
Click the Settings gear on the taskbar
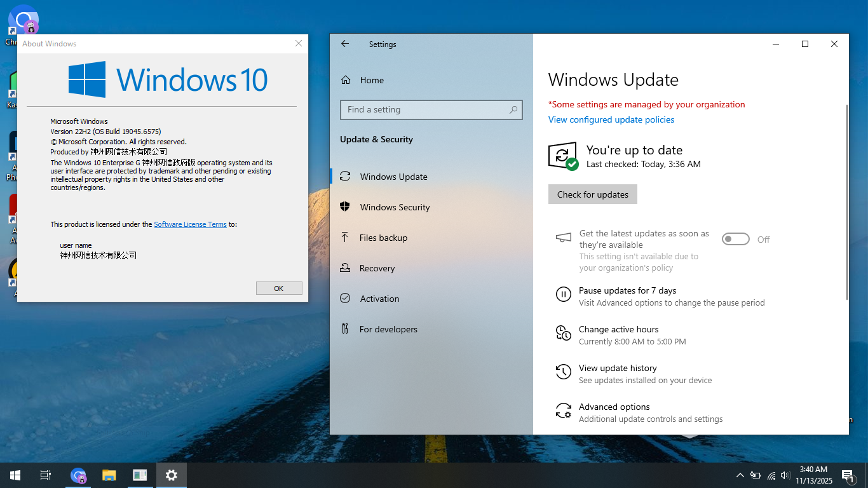tap(171, 475)
